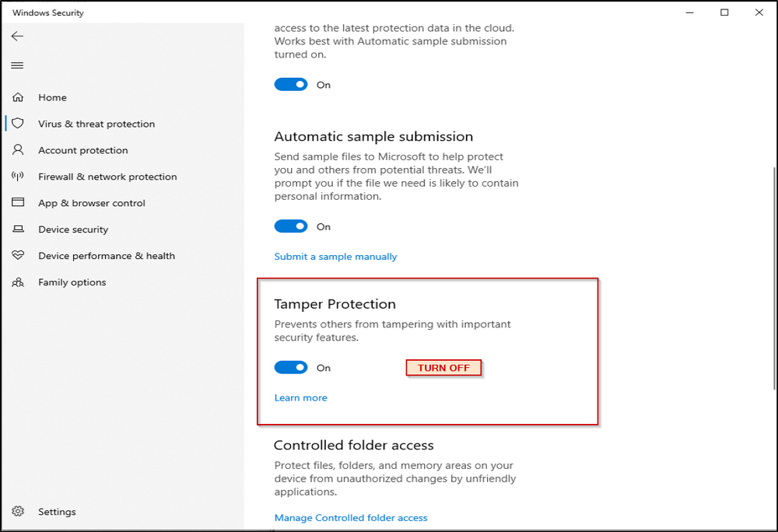Open the Family options people icon
Viewport: 778px width, 532px height.
tap(17, 282)
